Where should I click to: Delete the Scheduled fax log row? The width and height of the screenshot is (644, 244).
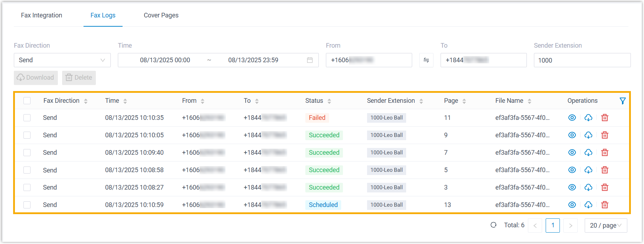pyautogui.click(x=605, y=205)
